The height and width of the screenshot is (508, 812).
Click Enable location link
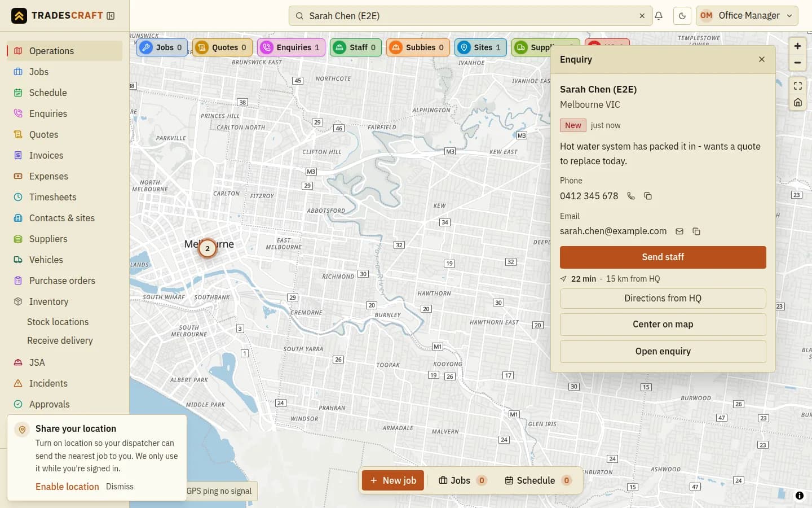point(67,487)
